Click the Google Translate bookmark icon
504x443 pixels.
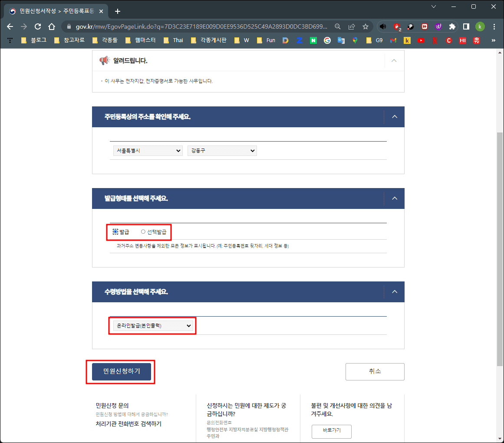click(341, 40)
